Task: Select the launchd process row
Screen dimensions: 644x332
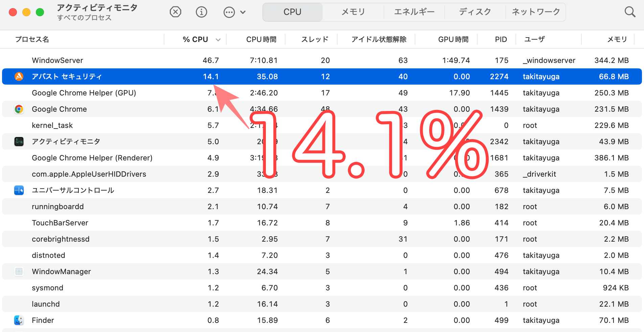Action: (322, 304)
